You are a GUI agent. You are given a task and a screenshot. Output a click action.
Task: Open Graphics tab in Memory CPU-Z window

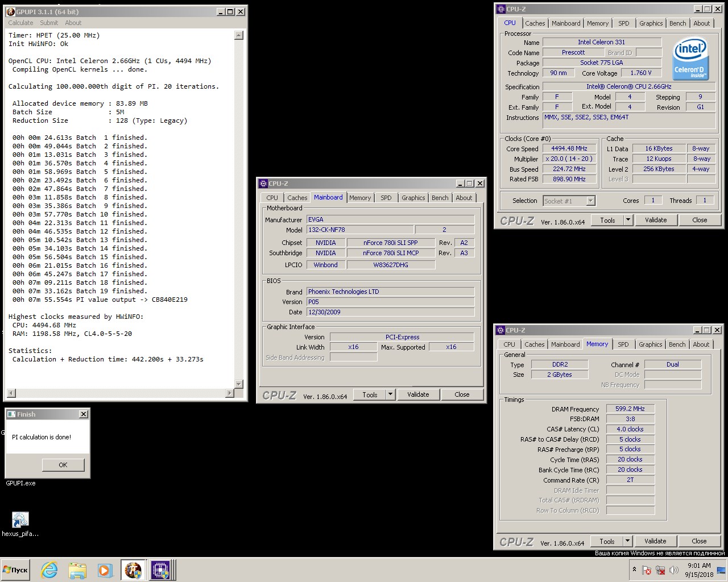click(x=651, y=344)
